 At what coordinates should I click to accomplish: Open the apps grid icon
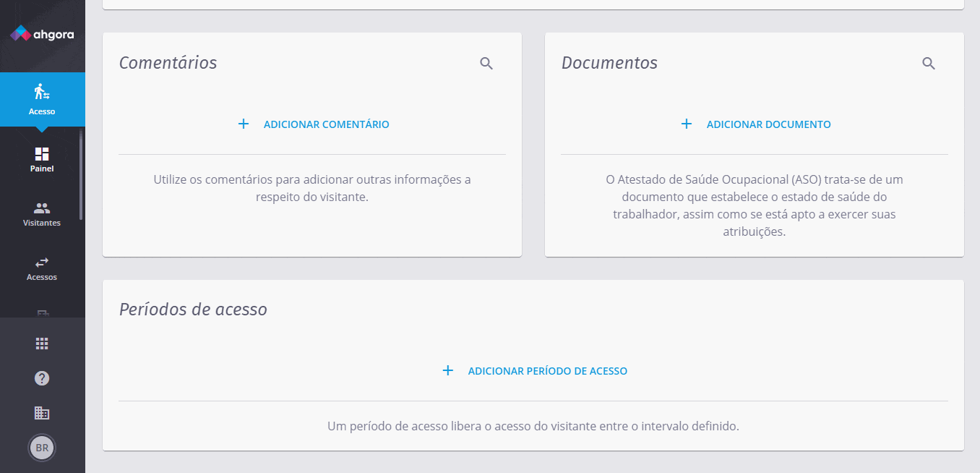point(42,344)
